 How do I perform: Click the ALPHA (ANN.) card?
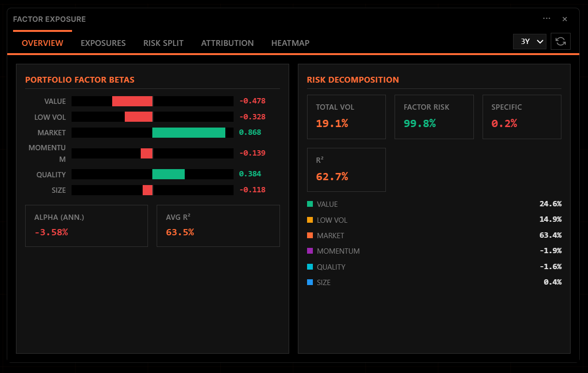86,226
